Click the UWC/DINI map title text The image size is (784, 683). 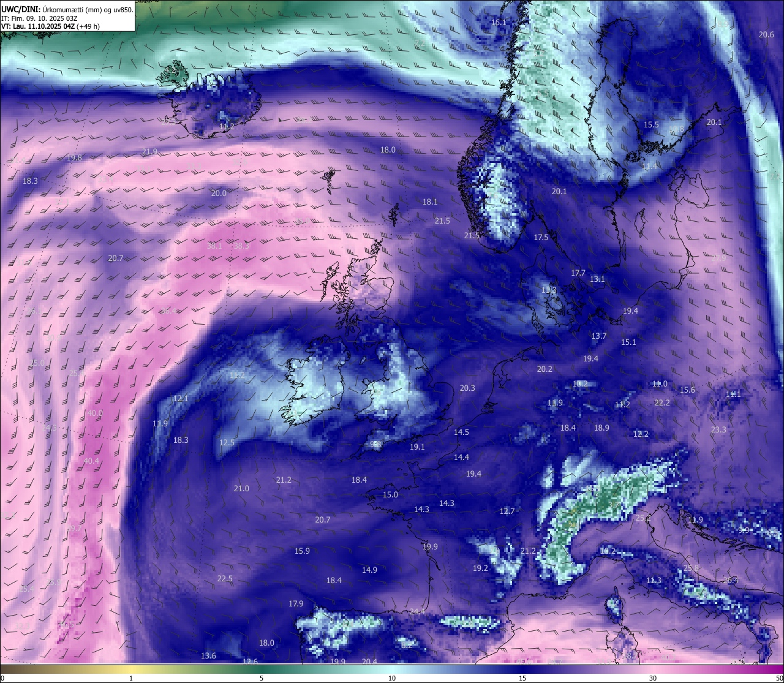[67, 10]
